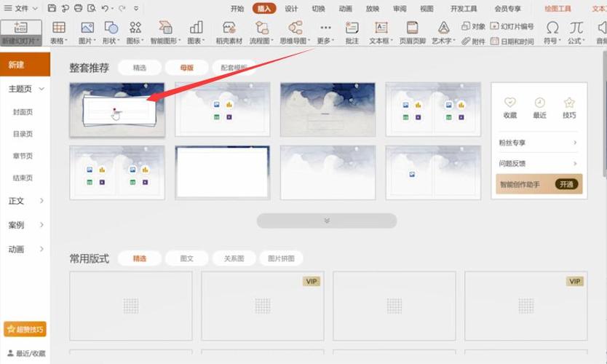Open the 最近 clock icon

539,103
